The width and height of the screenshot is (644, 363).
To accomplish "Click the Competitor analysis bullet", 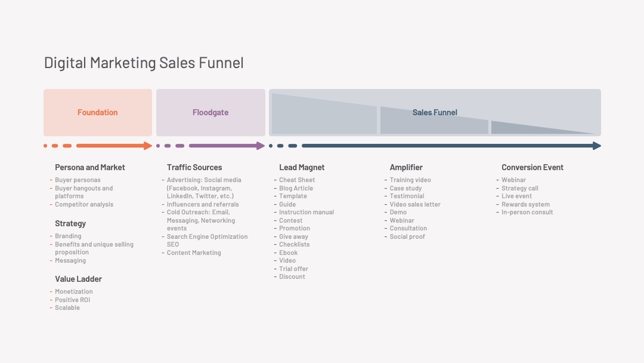I will coord(84,204).
